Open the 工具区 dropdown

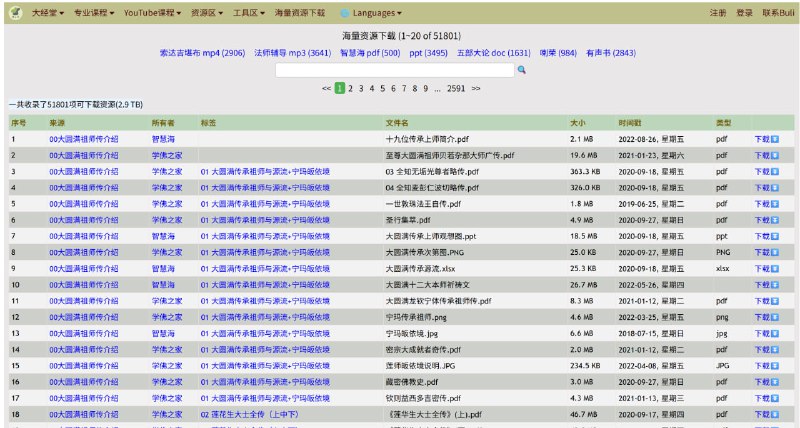pos(249,13)
